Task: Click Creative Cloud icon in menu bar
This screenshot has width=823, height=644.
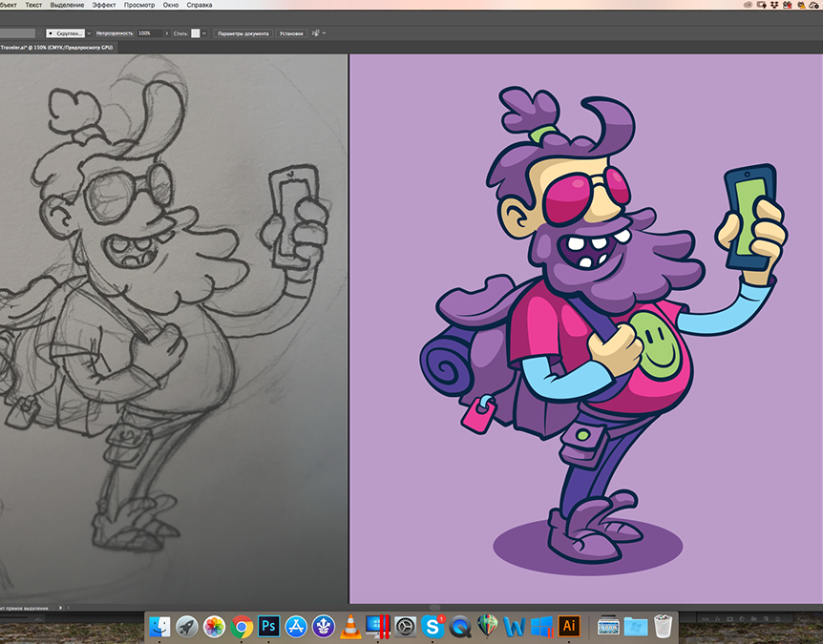Action: click(x=748, y=5)
